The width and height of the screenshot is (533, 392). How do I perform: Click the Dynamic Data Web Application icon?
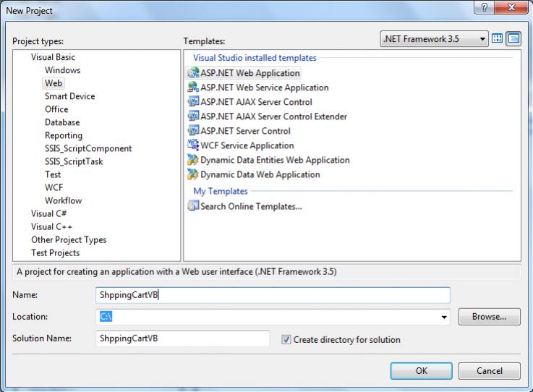click(x=193, y=174)
